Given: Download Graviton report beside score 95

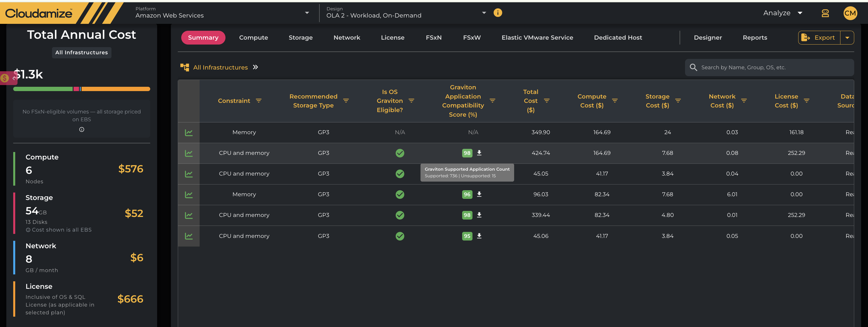Looking at the screenshot, I should click(x=479, y=236).
